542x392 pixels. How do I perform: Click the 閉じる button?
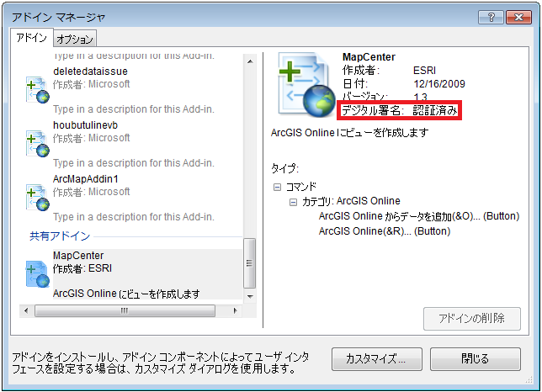tap(476, 359)
